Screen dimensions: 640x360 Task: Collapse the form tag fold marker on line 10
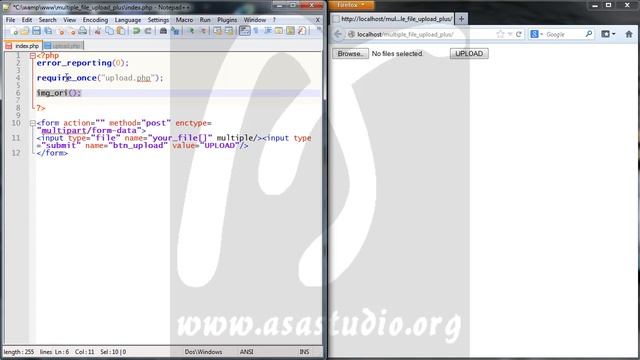(32, 123)
